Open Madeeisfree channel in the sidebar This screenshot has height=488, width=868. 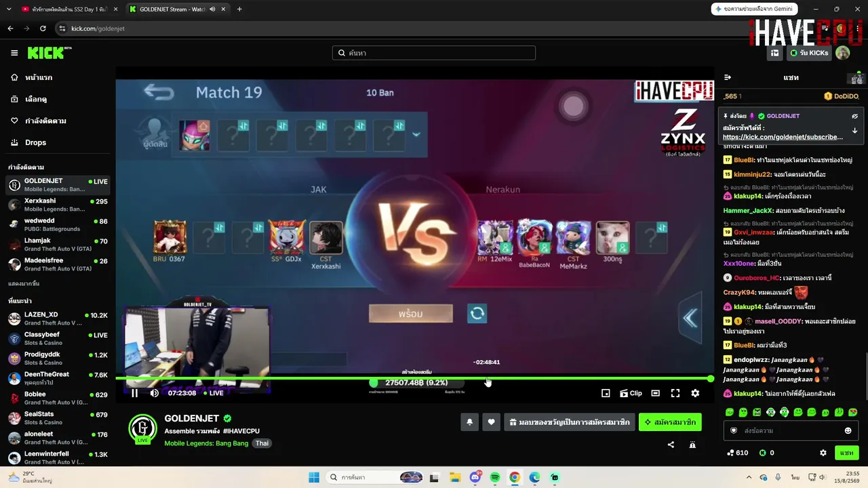tap(58, 264)
